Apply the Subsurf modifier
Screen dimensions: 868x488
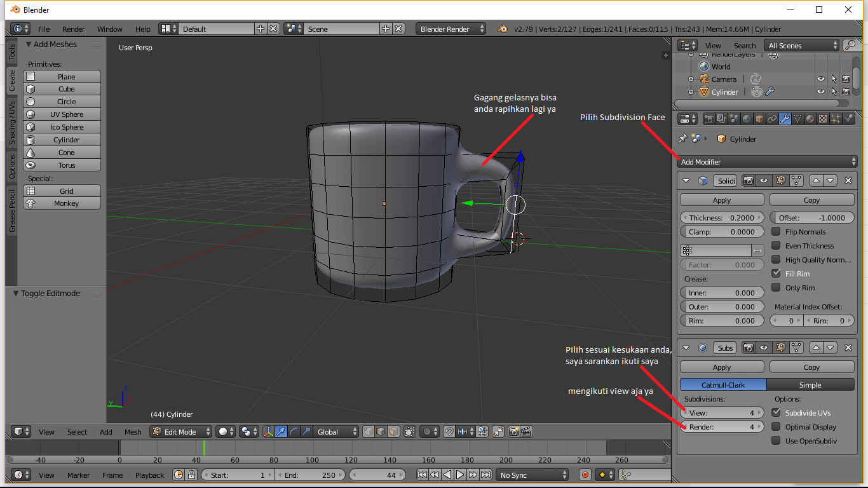pyautogui.click(x=722, y=367)
